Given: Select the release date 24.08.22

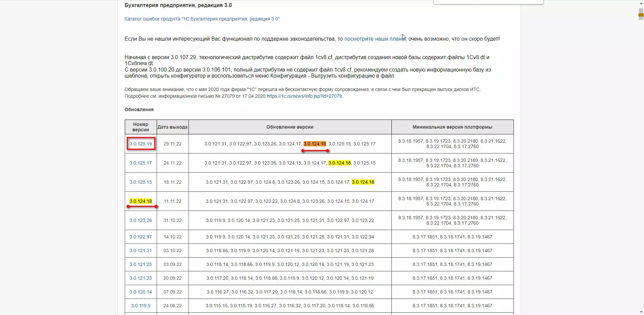Looking at the screenshot, I should point(172,306).
